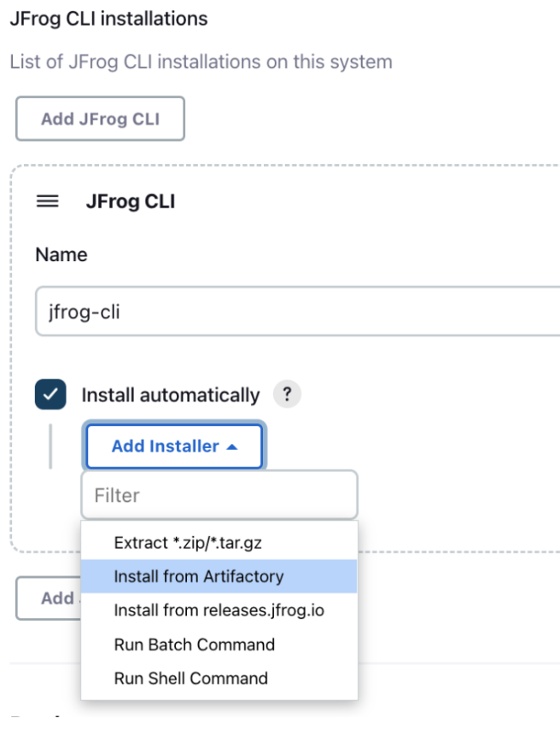
Task: Click Add Installer to toggle its menu
Action: (173, 446)
